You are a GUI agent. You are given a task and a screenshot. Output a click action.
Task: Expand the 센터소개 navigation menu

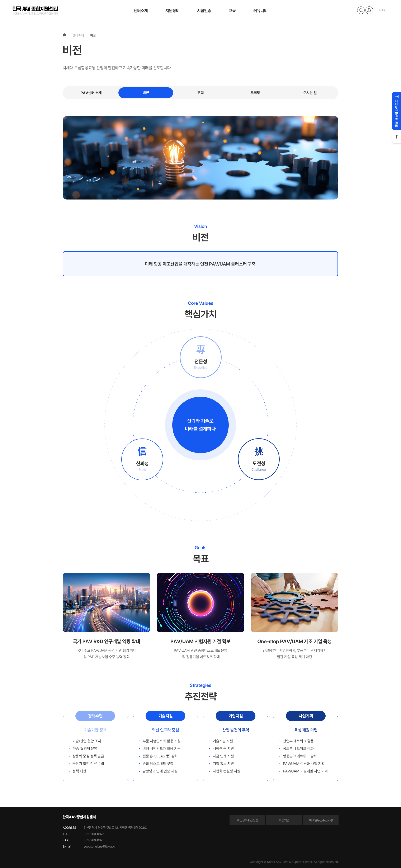[141, 11]
